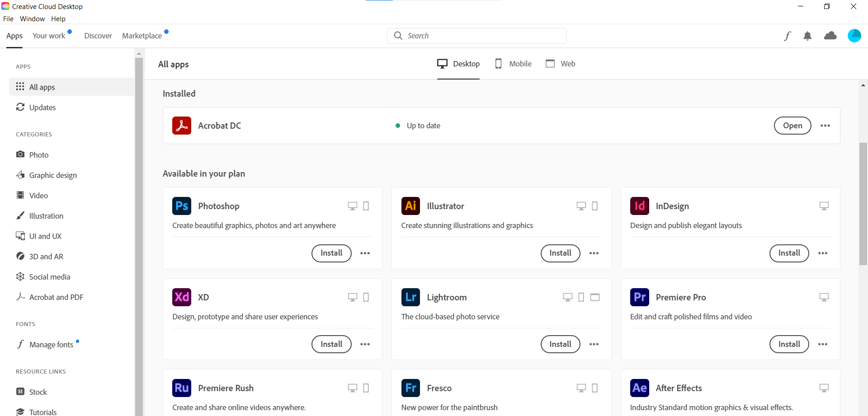The height and width of the screenshot is (416, 868).
Task: Install Photoshop
Action: click(x=331, y=253)
